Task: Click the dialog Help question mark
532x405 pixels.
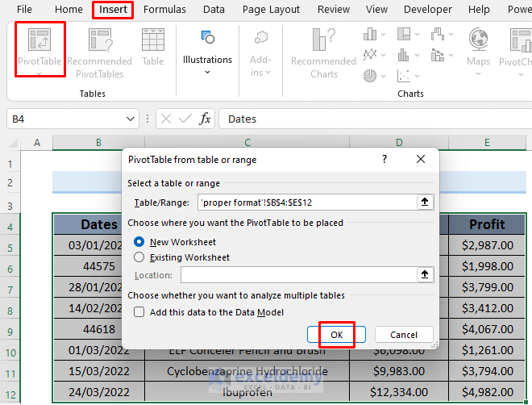Action: (x=383, y=160)
